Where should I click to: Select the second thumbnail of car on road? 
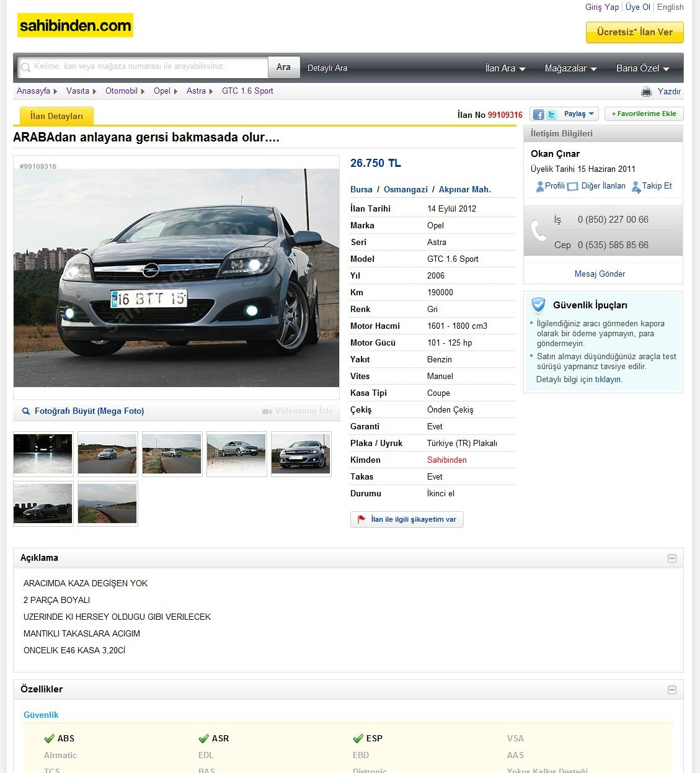tap(108, 454)
